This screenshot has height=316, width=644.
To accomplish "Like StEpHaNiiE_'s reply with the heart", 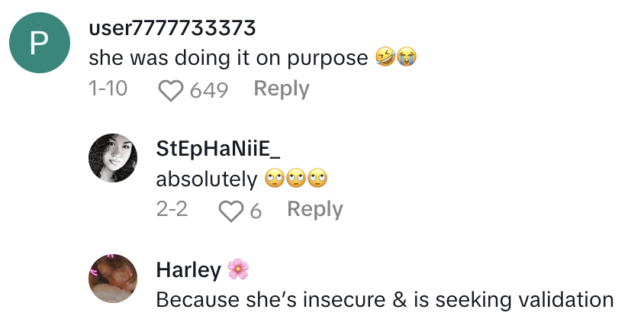I will click(230, 210).
